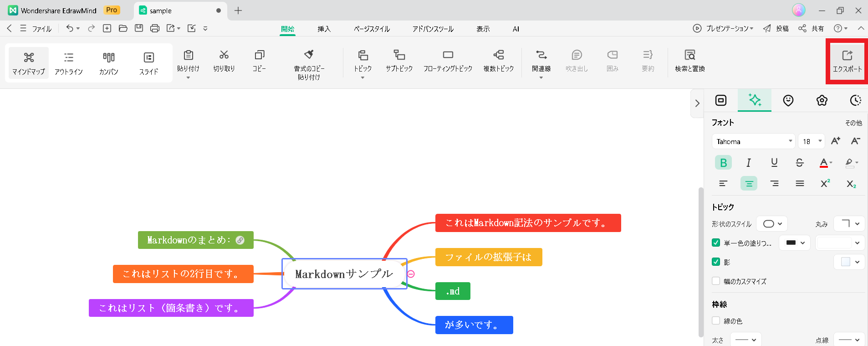Screen dimensions: 868x346
Task: Open the Advanced Tools ribbon tab
Action: click(433, 29)
